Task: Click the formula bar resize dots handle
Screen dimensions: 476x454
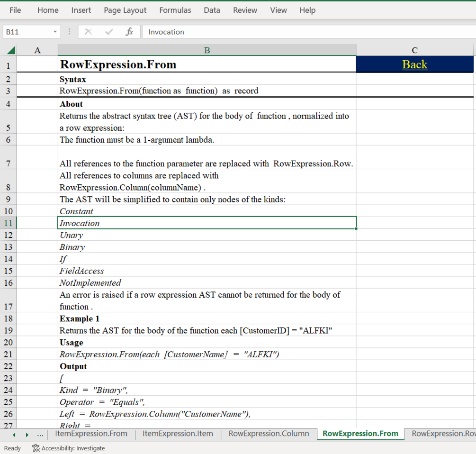Action: click(69, 32)
